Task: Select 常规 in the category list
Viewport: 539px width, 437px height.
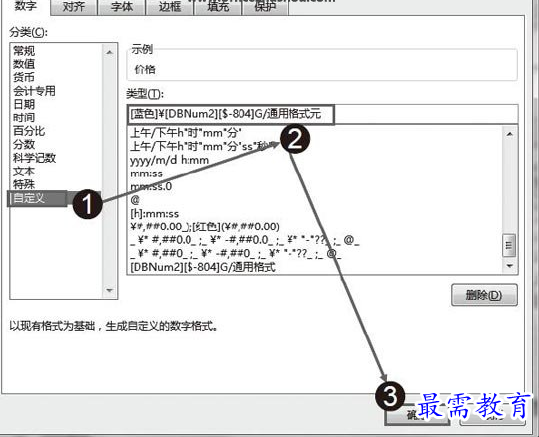Action: point(24,51)
